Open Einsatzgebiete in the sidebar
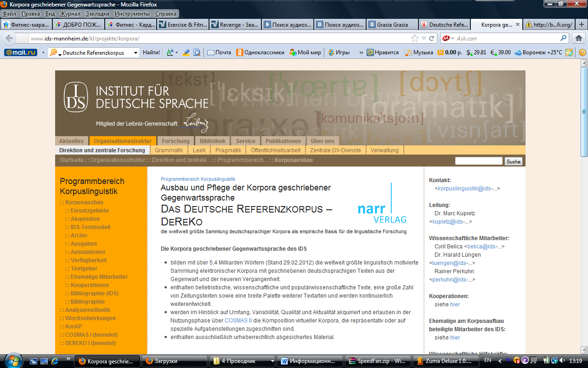Image resolution: width=588 pixels, height=368 pixels. point(90,211)
